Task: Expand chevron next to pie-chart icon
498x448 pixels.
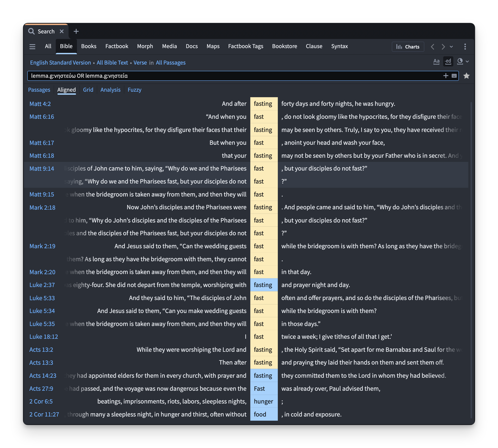Action: (467, 61)
